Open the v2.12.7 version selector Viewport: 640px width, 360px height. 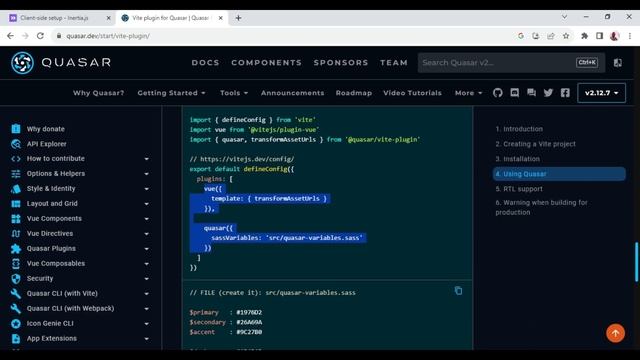601,93
